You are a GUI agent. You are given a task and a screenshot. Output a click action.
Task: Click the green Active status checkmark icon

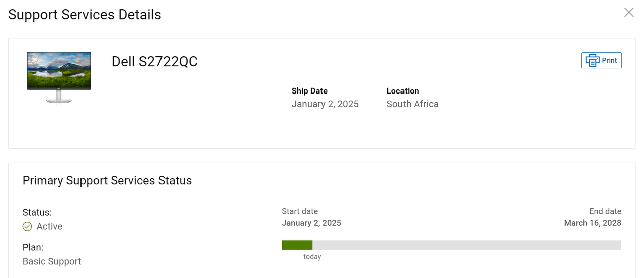(x=27, y=227)
